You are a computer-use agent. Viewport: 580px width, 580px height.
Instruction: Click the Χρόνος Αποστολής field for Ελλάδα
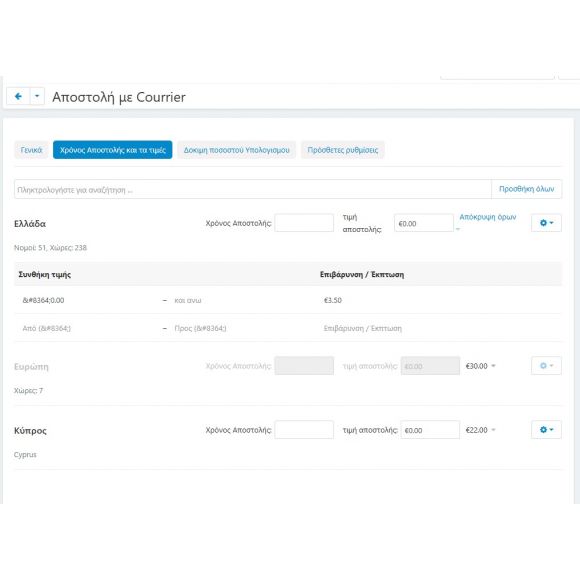(x=304, y=223)
